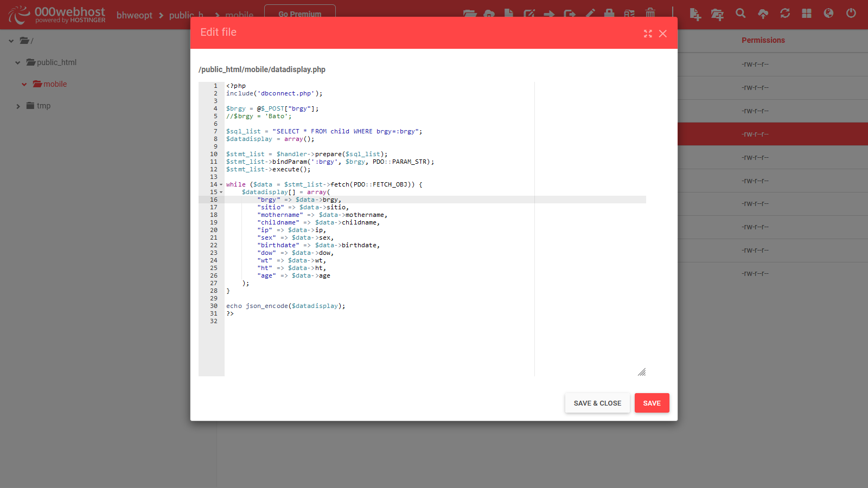Log out using the power icon
This screenshot has width=868, height=488.
(x=851, y=14)
